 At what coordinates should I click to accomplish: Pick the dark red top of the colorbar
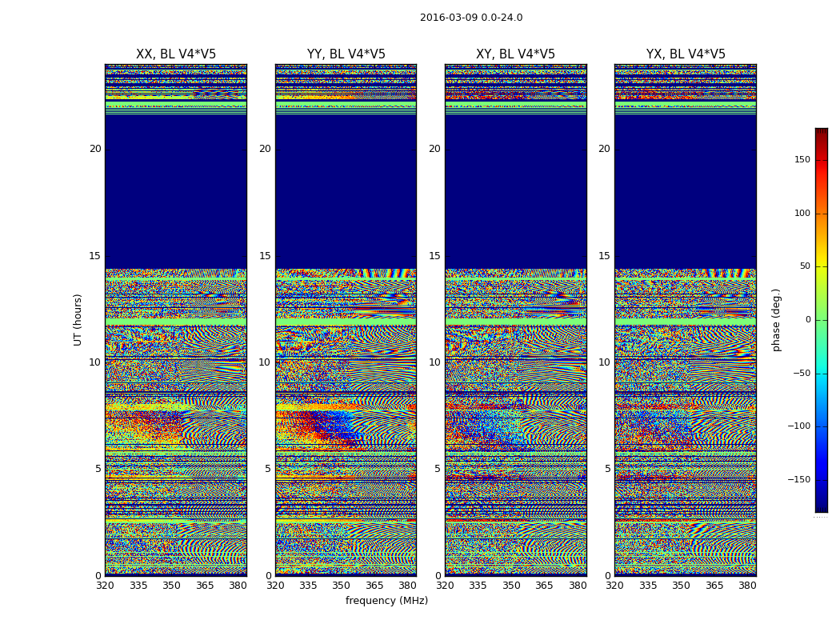point(821,132)
